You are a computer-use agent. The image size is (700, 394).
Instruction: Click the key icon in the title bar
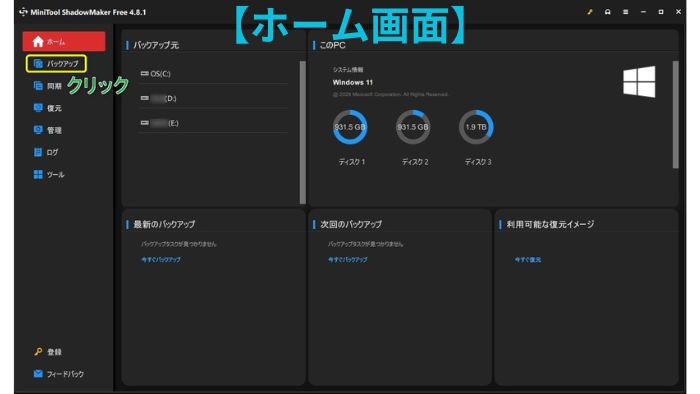[x=590, y=12]
